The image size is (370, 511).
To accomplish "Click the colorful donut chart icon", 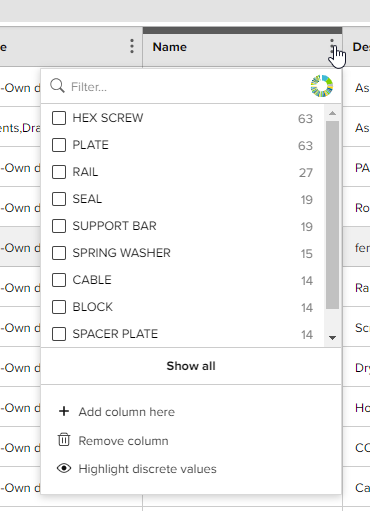I will (x=322, y=86).
